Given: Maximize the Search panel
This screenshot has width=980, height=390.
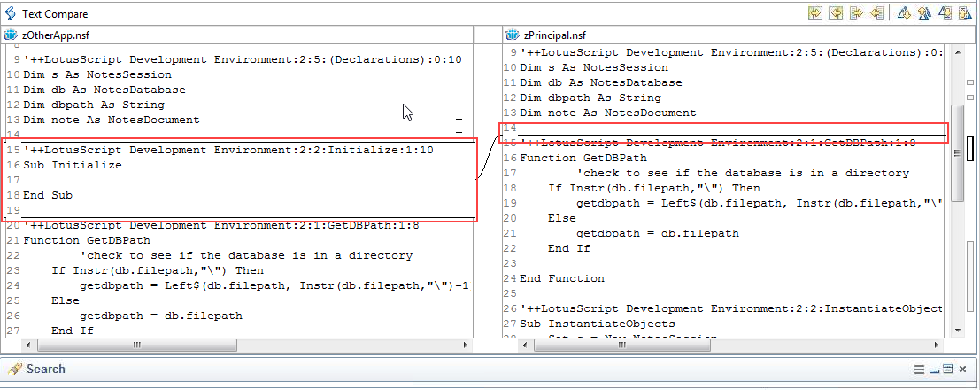Looking at the screenshot, I should point(947,369).
